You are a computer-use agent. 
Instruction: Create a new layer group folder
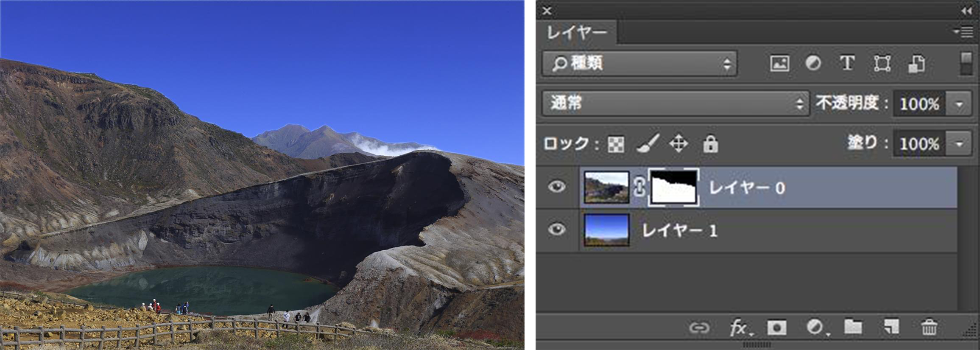853,327
